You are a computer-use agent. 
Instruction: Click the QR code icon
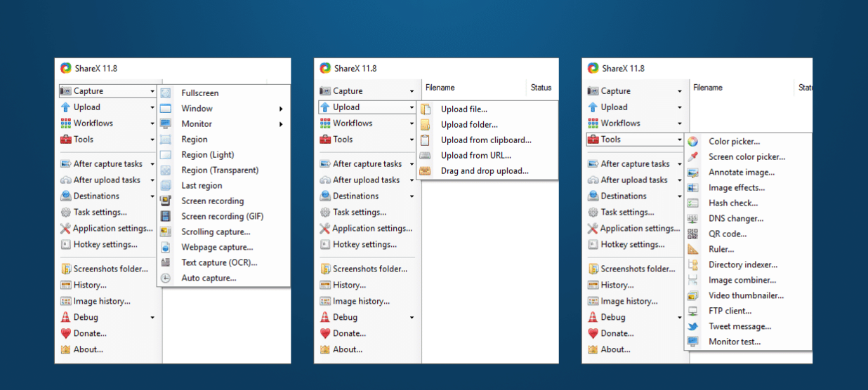point(693,234)
